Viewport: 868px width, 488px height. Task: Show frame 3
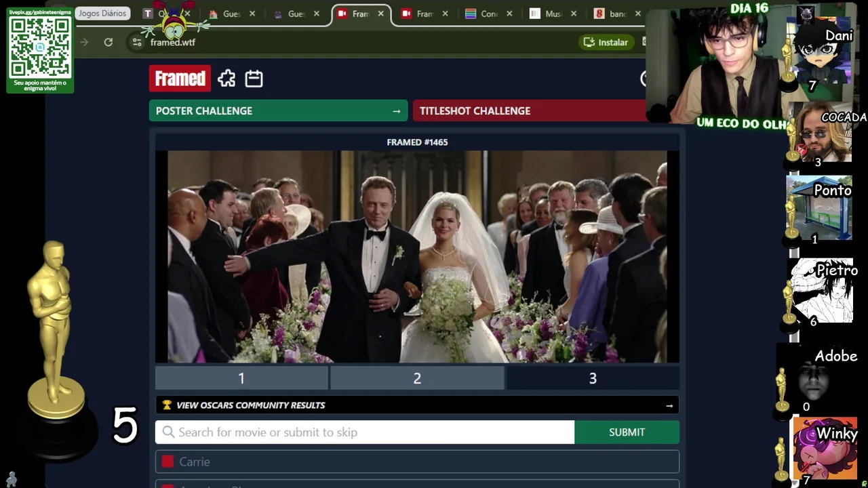click(x=593, y=378)
